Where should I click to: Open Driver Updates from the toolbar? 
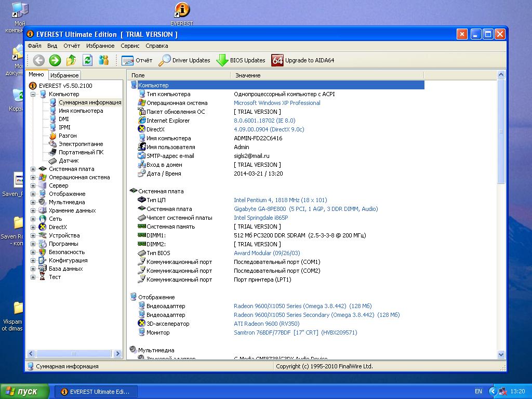click(184, 60)
